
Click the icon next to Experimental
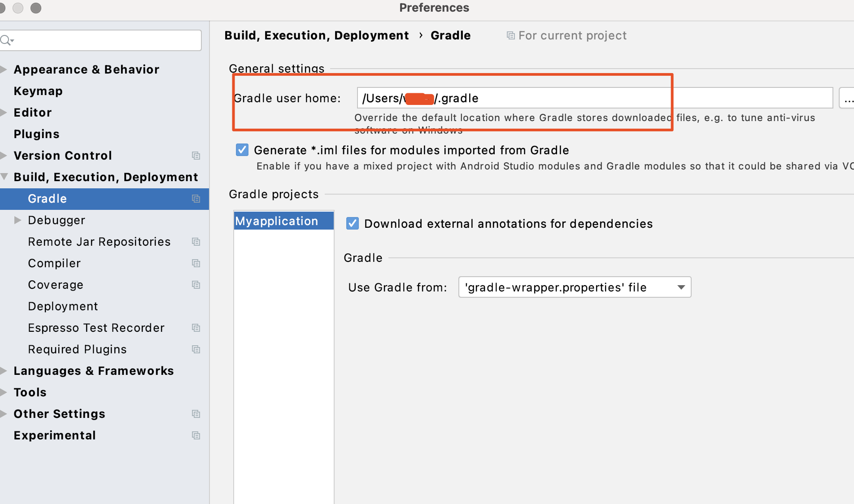pos(196,435)
